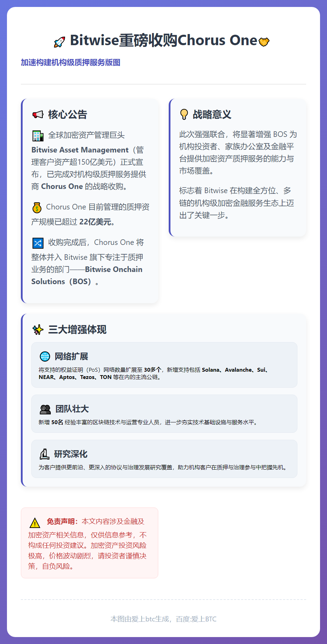Screen dimensions: 327x644
Task: Click the globe icon beside 网络扩展
Action: coord(45,356)
